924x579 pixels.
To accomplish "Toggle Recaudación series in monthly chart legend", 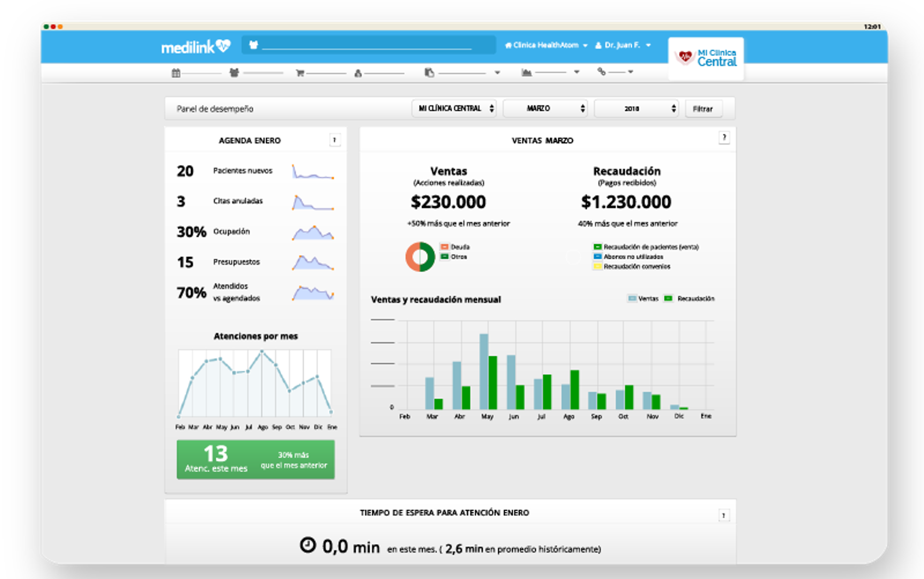I will pyautogui.click(x=689, y=298).
